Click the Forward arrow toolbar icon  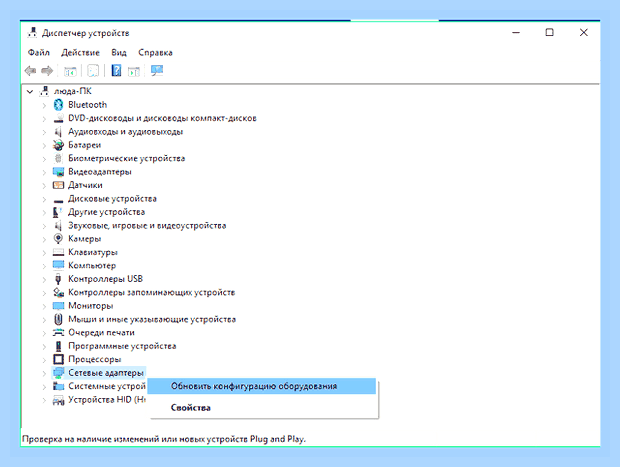[x=47, y=71]
